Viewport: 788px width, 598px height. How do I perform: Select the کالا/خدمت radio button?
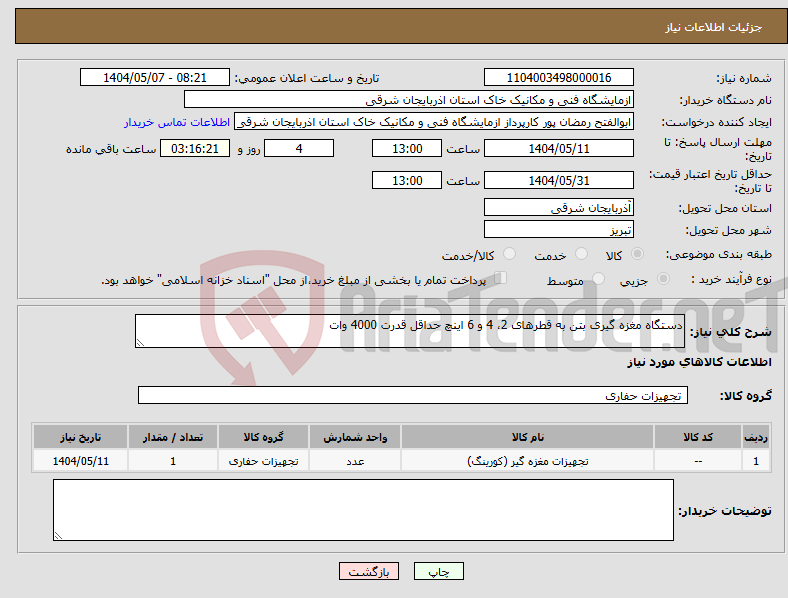[x=509, y=254]
